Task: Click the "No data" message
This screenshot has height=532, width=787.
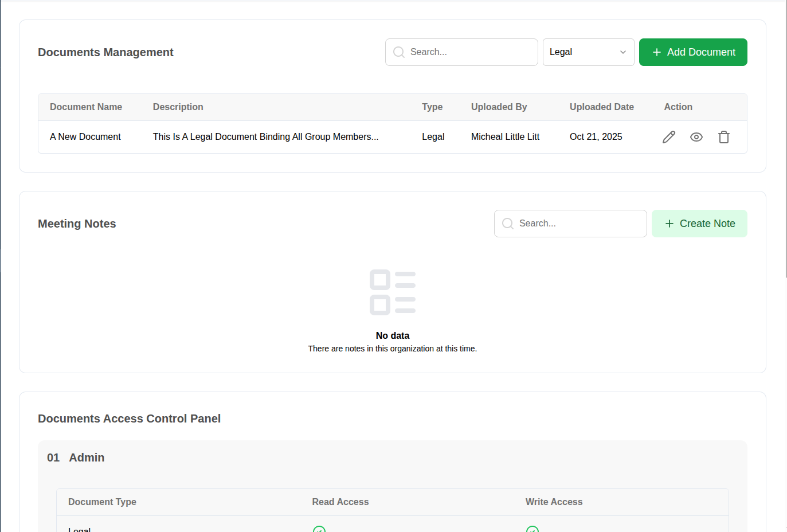Action: 393,336
